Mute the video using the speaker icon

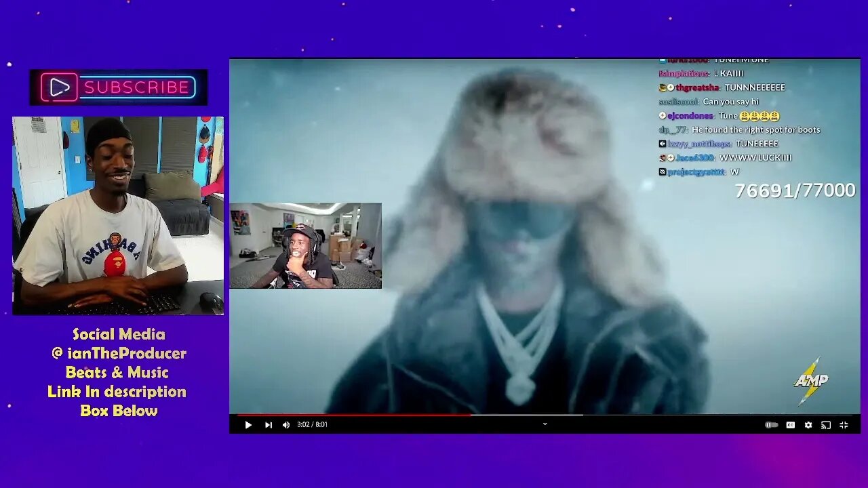point(286,425)
